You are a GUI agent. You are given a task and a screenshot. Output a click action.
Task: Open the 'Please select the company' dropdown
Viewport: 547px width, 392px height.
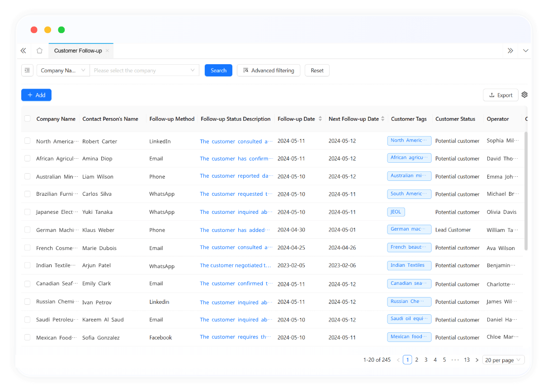pos(145,70)
